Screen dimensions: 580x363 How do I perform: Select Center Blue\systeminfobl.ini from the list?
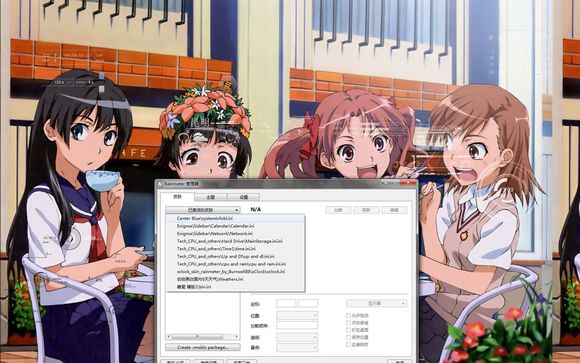(x=235, y=218)
